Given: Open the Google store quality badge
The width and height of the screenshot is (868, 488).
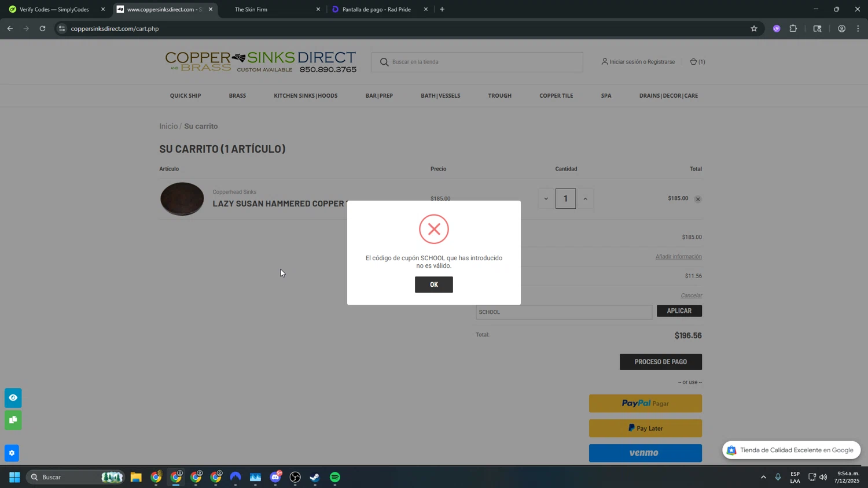Looking at the screenshot, I should (x=791, y=450).
